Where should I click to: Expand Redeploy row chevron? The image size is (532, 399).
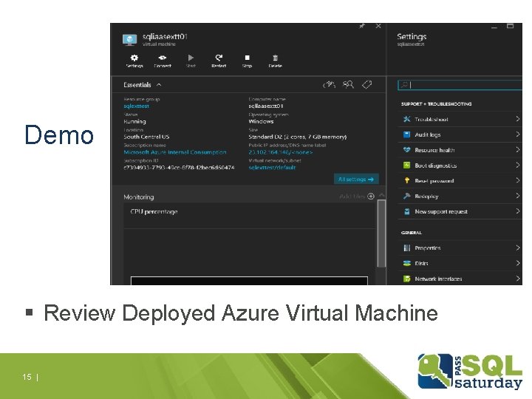[517, 196]
